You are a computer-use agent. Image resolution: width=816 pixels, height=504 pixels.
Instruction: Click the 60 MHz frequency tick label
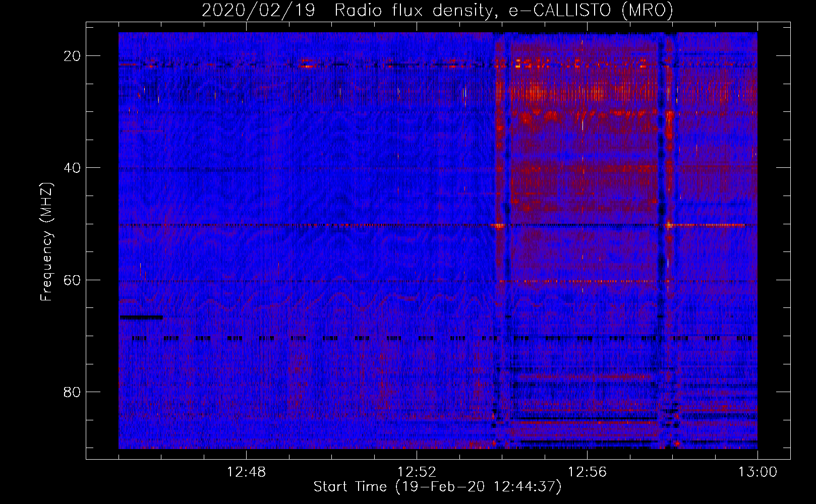pyautogui.click(x=73, y=280)
